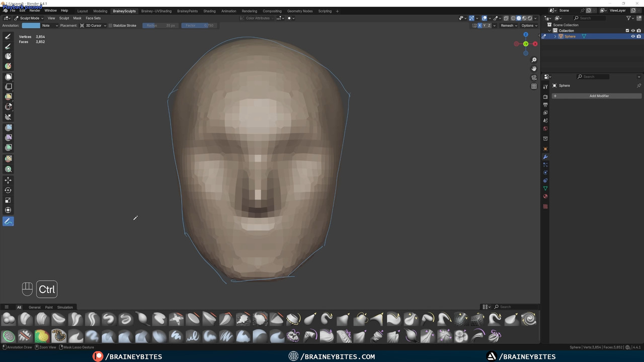Click the pan hand viewport icon
This screenshot has height=362, width=644.
tap(534, 69)
